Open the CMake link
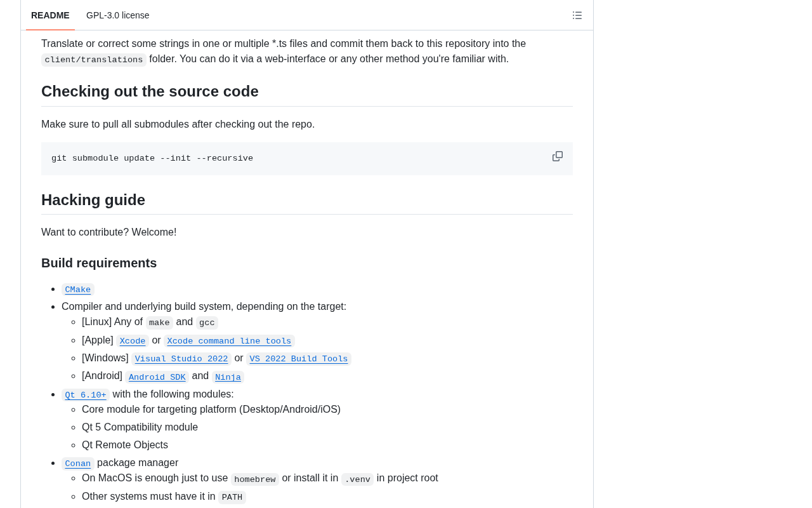The image size is (812, 508). 78,290
